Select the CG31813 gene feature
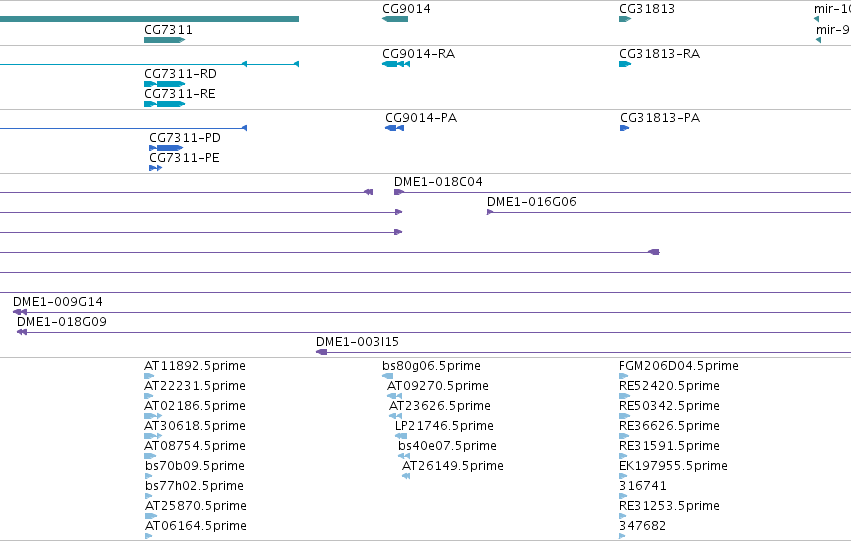Viewport: 851px width, 541px height. tap(625, 19)
